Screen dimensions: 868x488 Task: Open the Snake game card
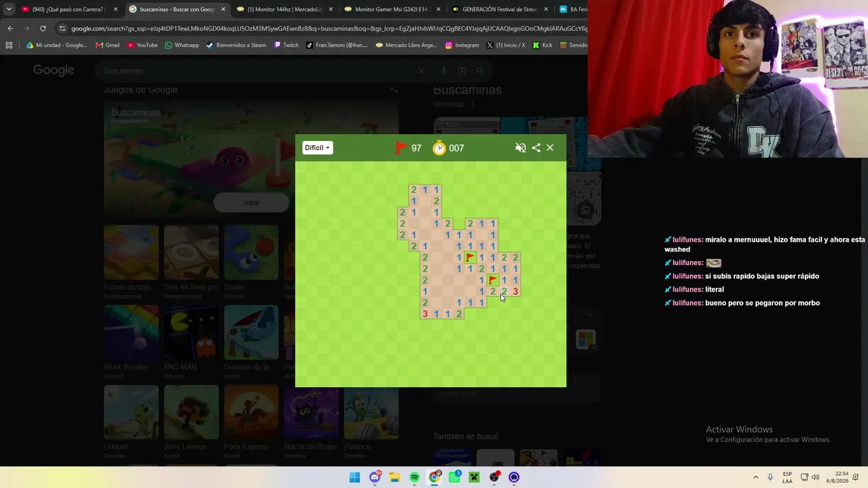point(251,262)
